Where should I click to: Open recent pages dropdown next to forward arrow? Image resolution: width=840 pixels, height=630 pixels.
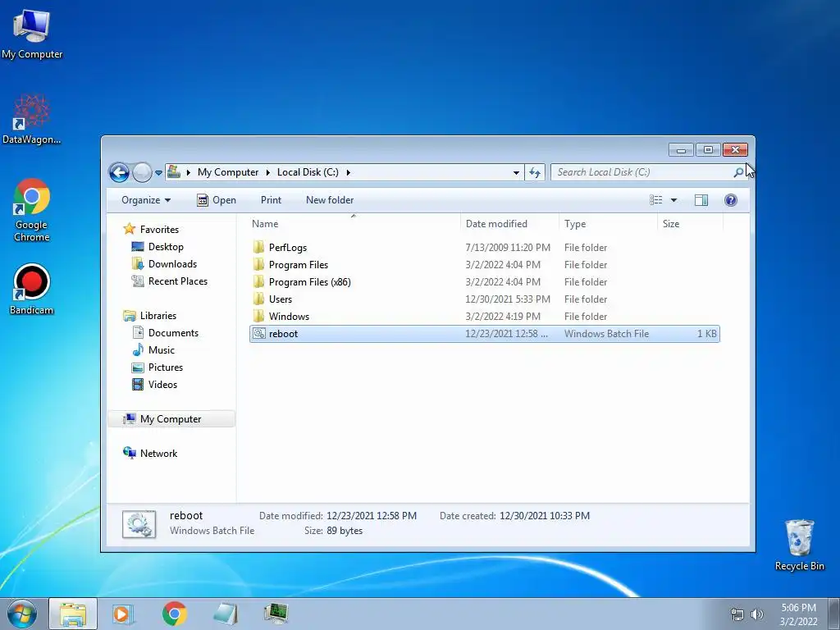pos(158,173)
